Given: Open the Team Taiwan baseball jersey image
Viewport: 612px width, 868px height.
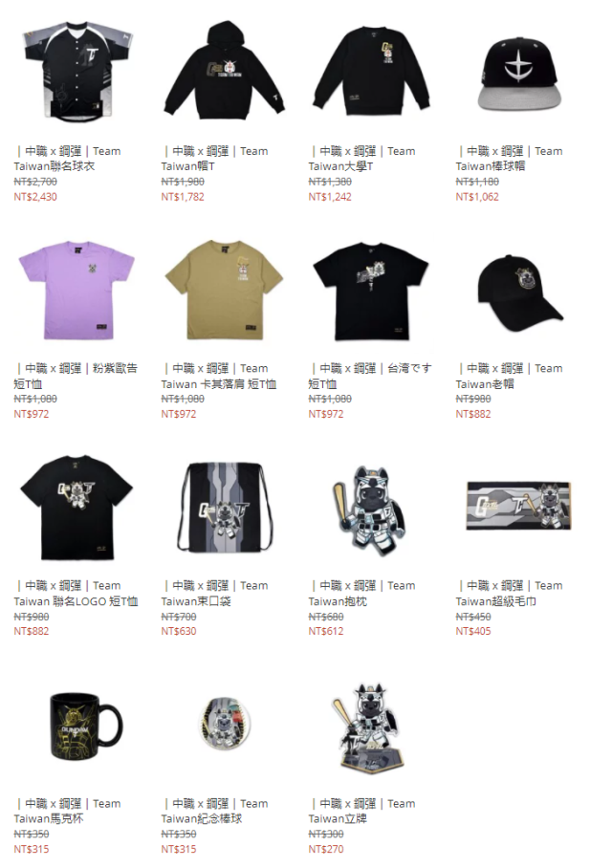Looking at the screenshot, I should click(x=77, y=72).
